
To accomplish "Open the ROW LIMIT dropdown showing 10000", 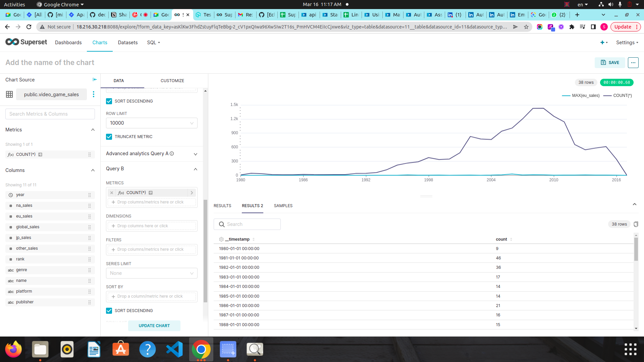I will pyautogui.click(x=151, y=123).
